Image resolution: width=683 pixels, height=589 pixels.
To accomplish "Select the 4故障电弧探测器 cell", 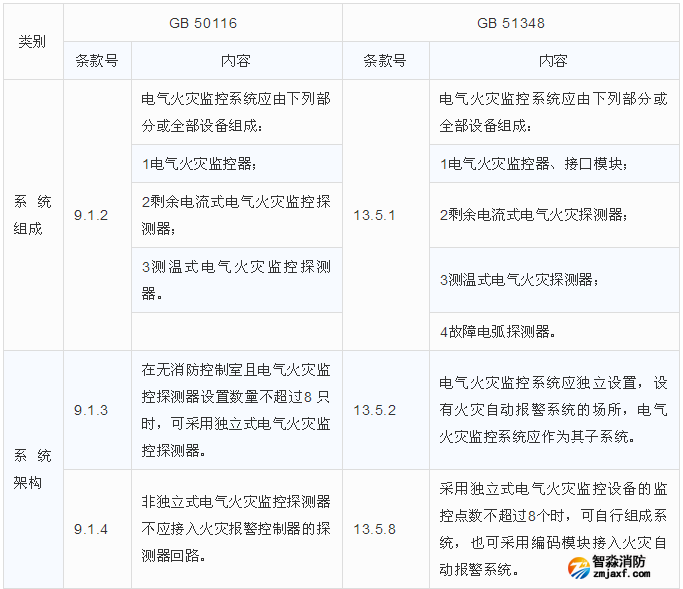I will pyautogui.click(x=553, y=331).
